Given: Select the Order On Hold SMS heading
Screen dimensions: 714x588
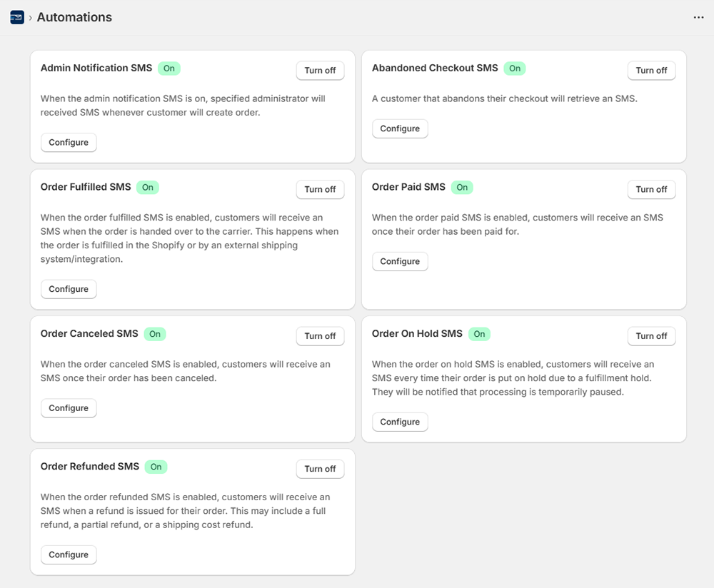Looking at the screenshot, I should (x=417, y=334).
